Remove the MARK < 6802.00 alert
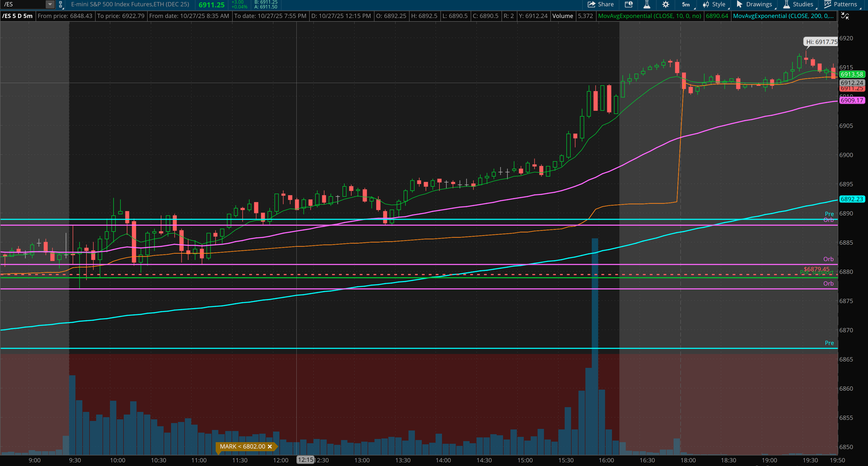The image size is (868, 466). coord(270,447)
